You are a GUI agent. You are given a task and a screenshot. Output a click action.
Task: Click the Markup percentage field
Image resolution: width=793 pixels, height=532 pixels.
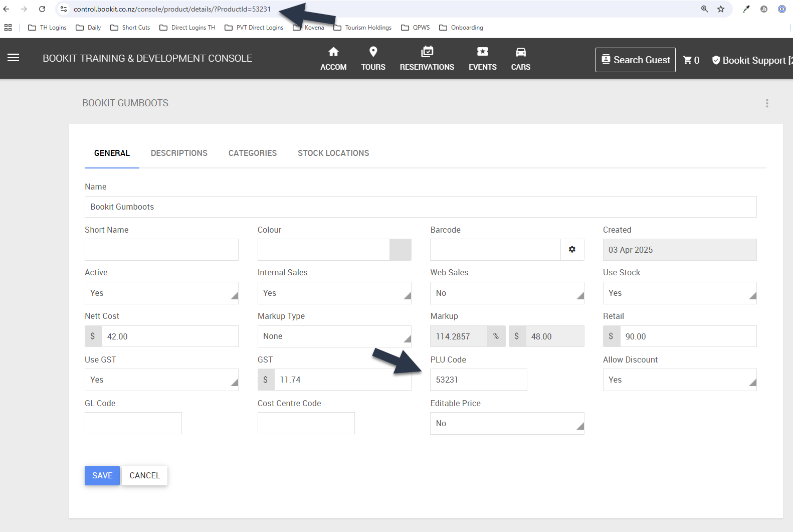point(459,336)
